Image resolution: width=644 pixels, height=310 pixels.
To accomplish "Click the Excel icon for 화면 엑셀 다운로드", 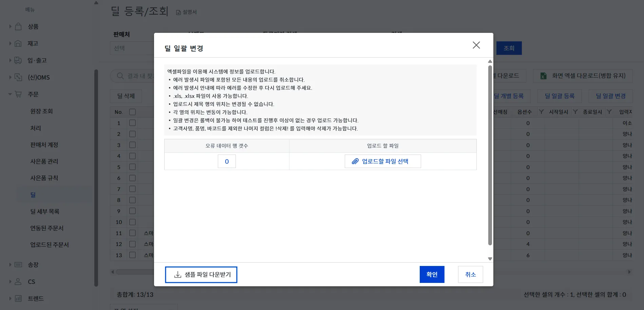I will tap(543, 76).
